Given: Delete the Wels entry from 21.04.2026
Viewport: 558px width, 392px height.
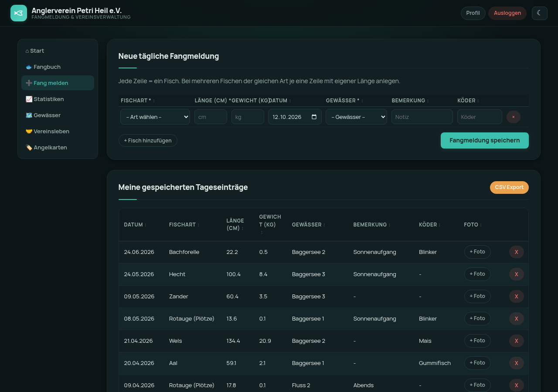Looking at the screenshot, I should pos(517,341).
